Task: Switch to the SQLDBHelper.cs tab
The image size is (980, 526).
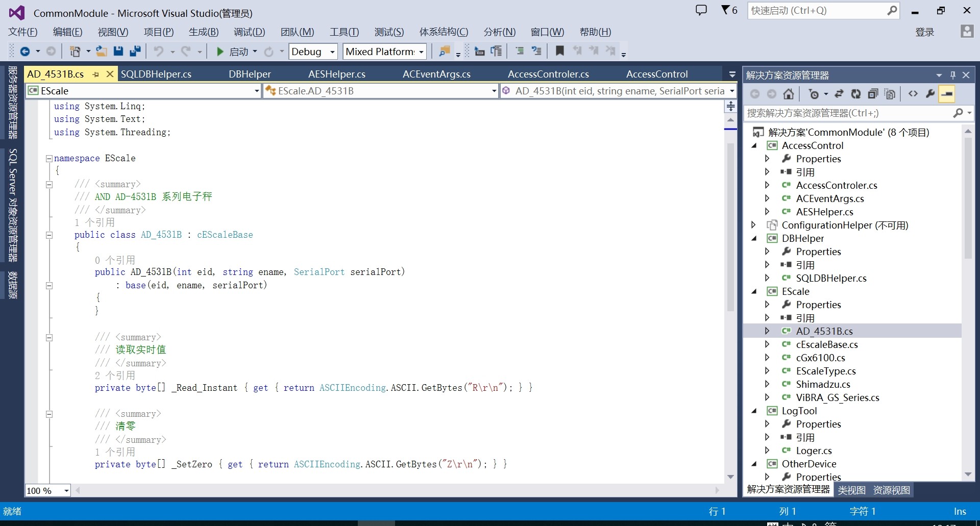Action: coord(156,74)
